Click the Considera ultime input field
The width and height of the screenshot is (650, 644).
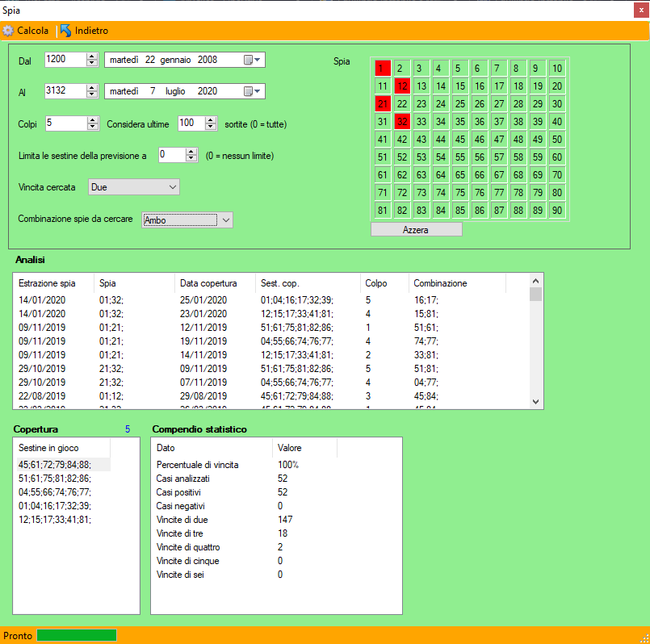click(x=191, y=123)
